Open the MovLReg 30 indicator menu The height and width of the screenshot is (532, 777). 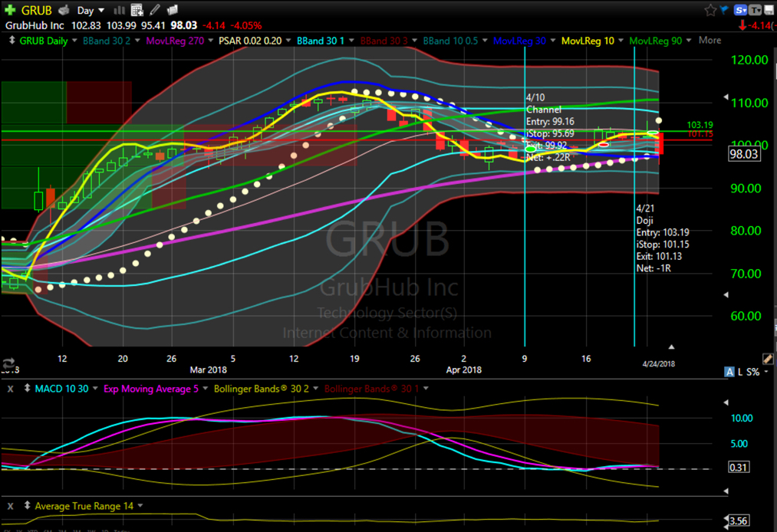click(552, 41)
